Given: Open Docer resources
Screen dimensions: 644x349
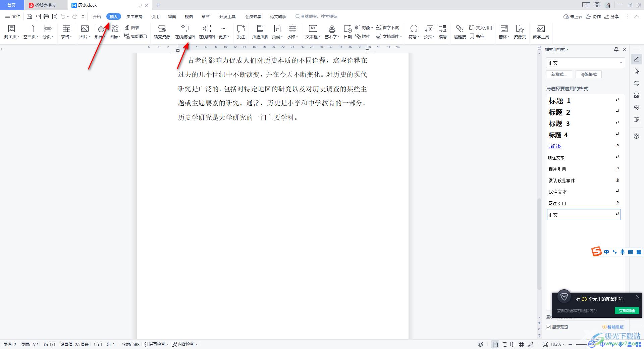Looking at the screenshot, I should pos(162,32).
